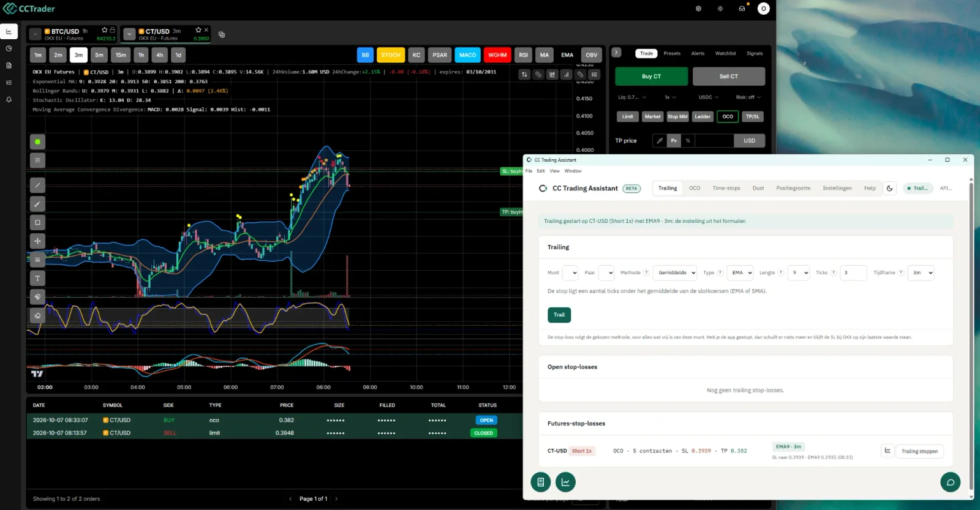Select the trend line drawing tool
Image resolution: width=980 pixels, height=510 pixels.
click(x=37, y=185)
